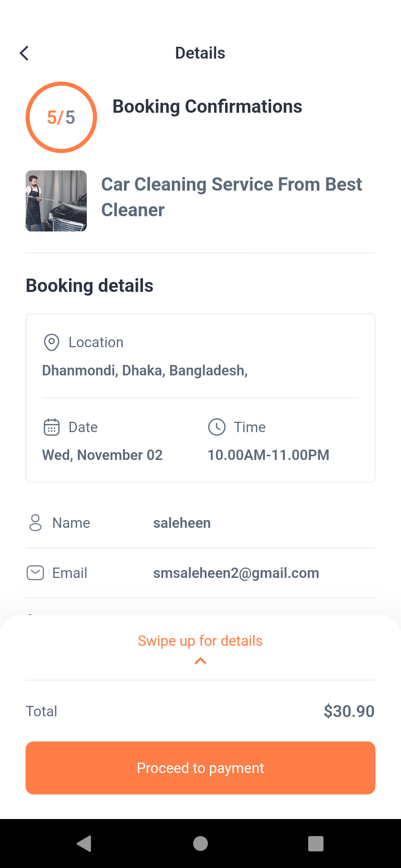Tap the Wed, November 02 date
The height and width of the screenshot is (868, 401).
pos(102,455)
